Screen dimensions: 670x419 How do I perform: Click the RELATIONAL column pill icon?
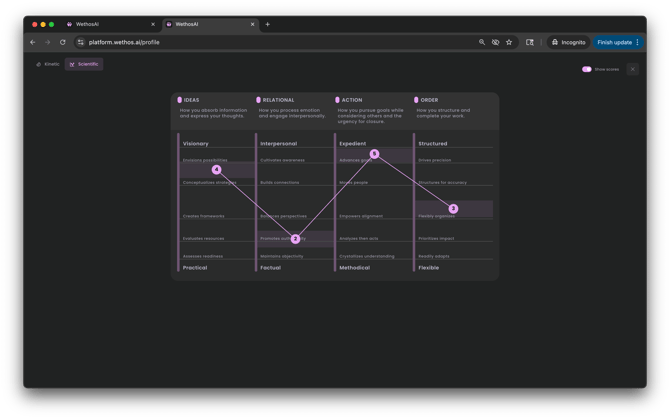coord(258,100)
